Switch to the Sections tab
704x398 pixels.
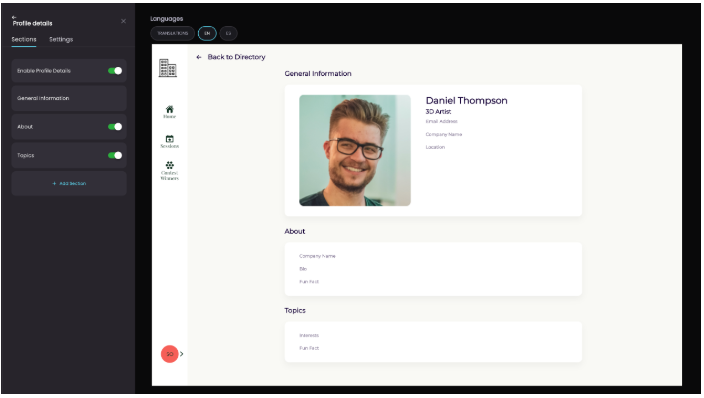point(24,40)
